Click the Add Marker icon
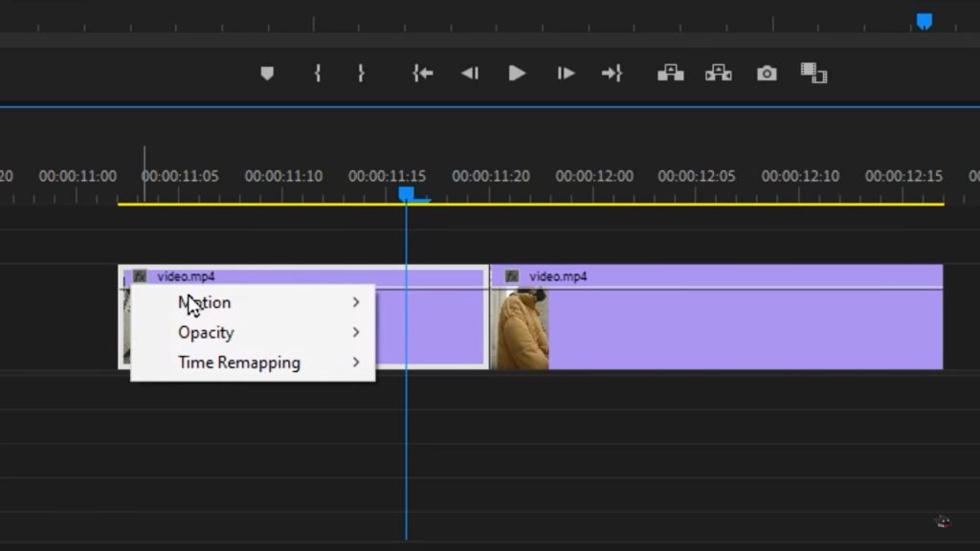The width and height of the screenshot is (980, 551). [268, 73]
